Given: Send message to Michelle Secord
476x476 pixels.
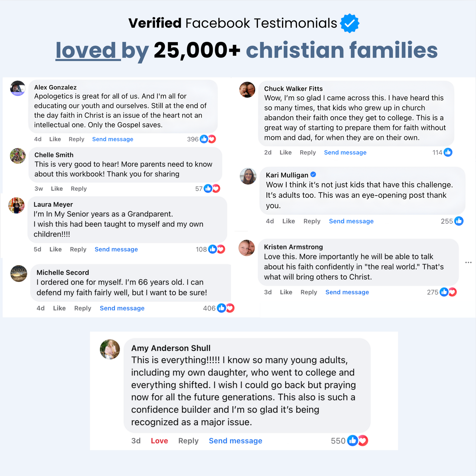Looking at the screenshot, I should click(122, 308).
